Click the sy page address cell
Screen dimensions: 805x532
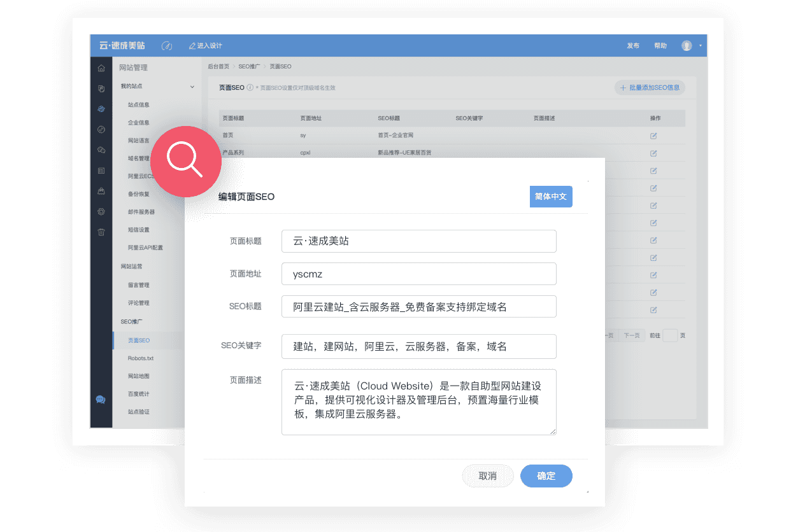[x=303, y=136]
